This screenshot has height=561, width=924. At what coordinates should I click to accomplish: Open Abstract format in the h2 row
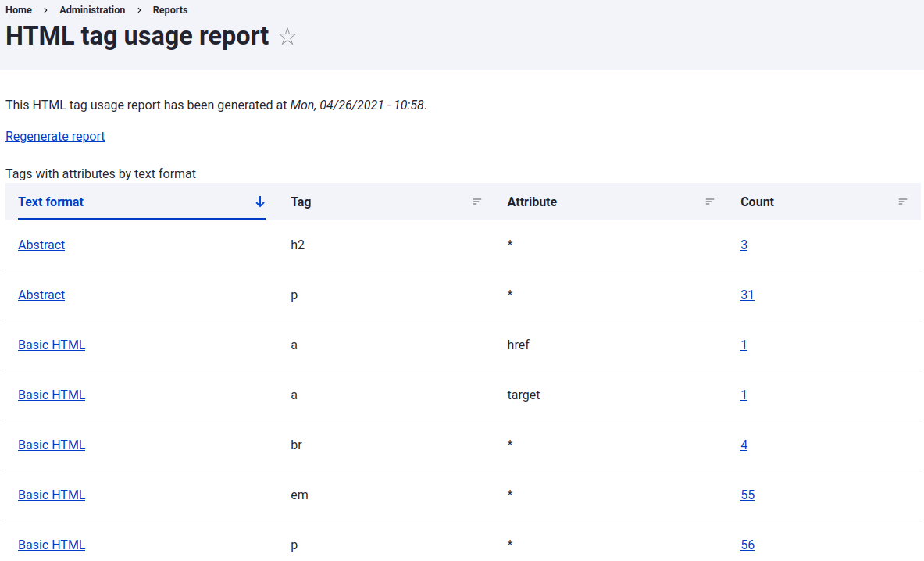pyautogui.click(x=41, y=245)
